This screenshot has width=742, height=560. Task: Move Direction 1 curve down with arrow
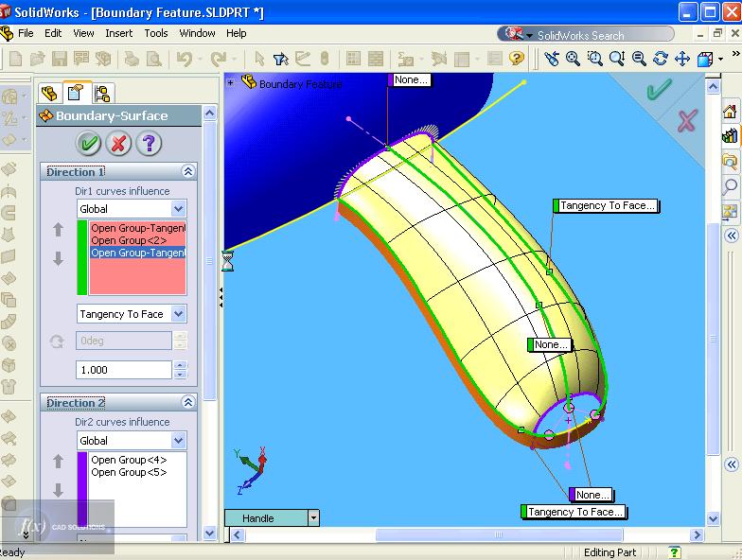click(x=59, y=258)
